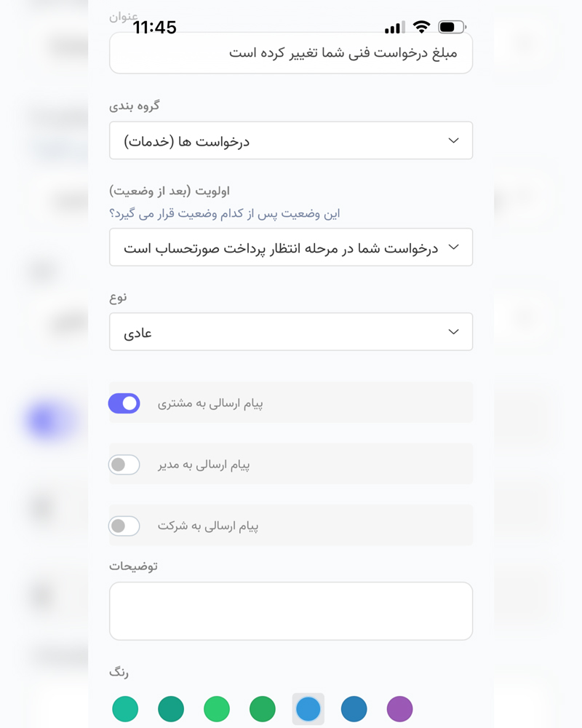
Task: Enable the پیام ارسالی به شرکت toggle
Action: click(124, 526)
